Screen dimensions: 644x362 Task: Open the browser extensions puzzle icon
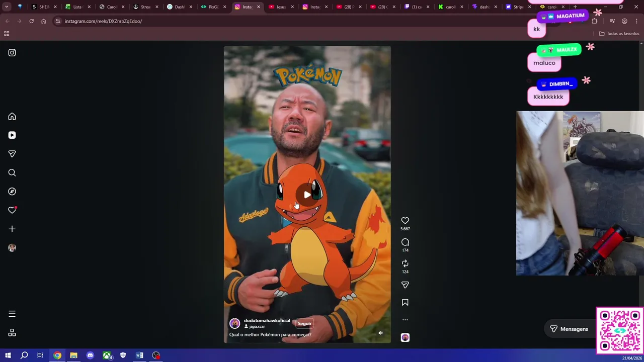point(595,21)
